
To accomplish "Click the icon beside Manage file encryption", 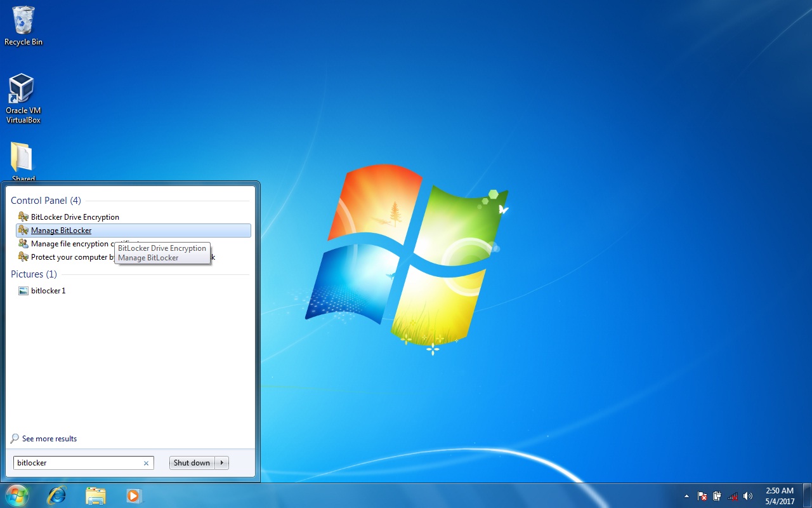I will coord(23,244).
